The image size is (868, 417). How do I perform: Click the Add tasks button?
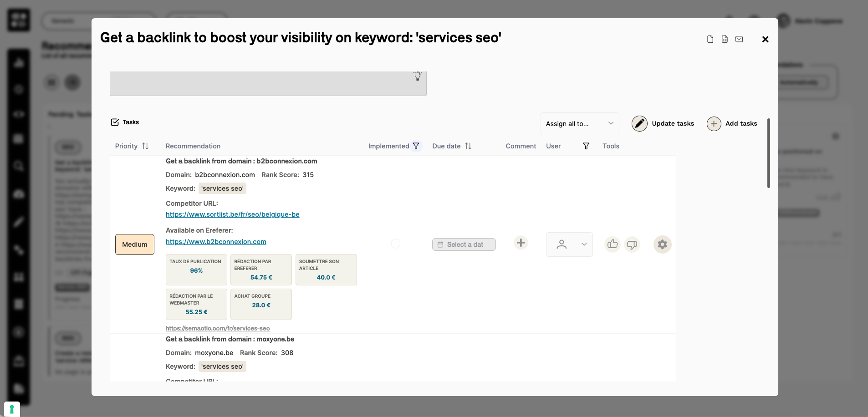[732, 123]
